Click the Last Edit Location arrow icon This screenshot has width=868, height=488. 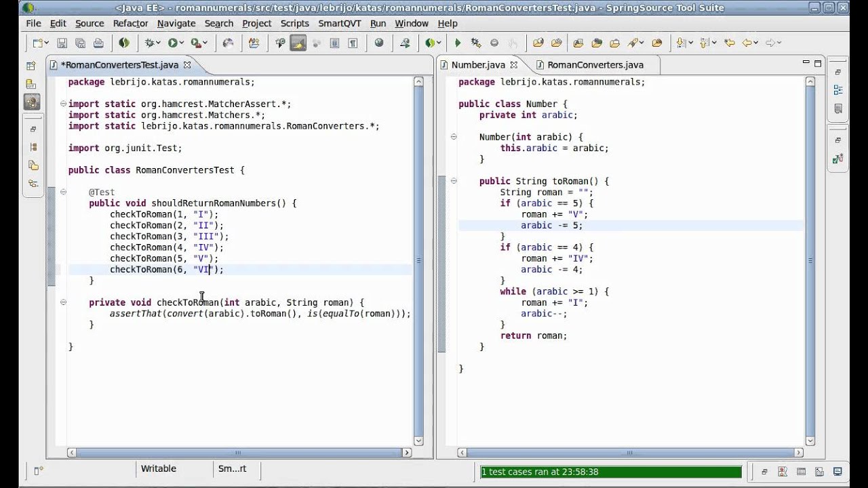pyautogui.click(x=729, y=43)
